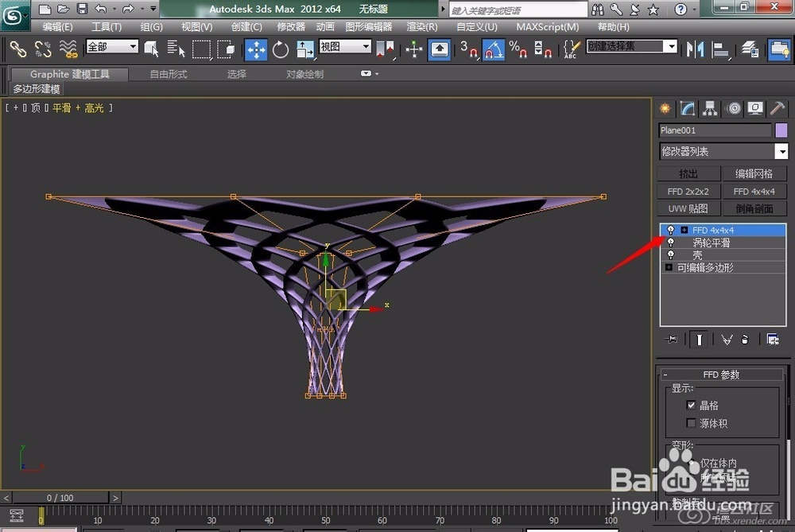
Task: Toggle Show End Result button
Action: (x=699, y=340)
